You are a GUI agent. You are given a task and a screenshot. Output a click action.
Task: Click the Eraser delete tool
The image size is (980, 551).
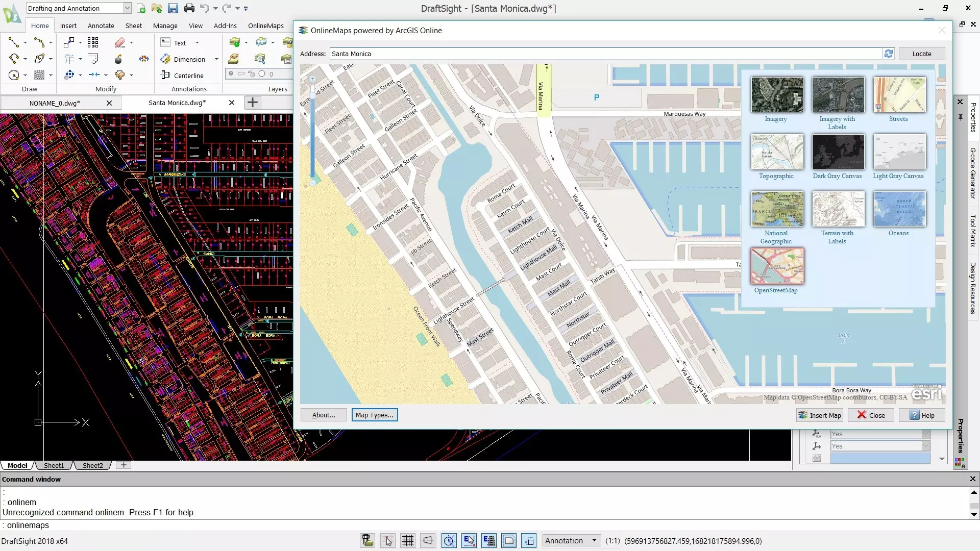click(x=120, y=42)
